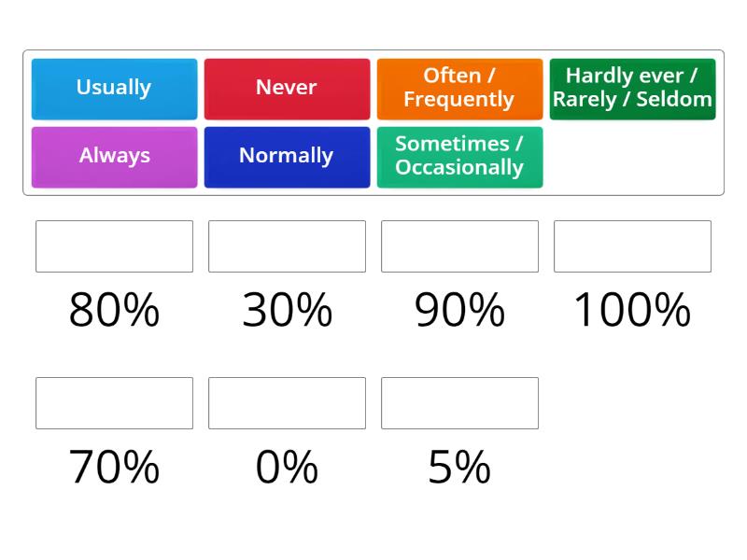Select the Never word tile

287,88
